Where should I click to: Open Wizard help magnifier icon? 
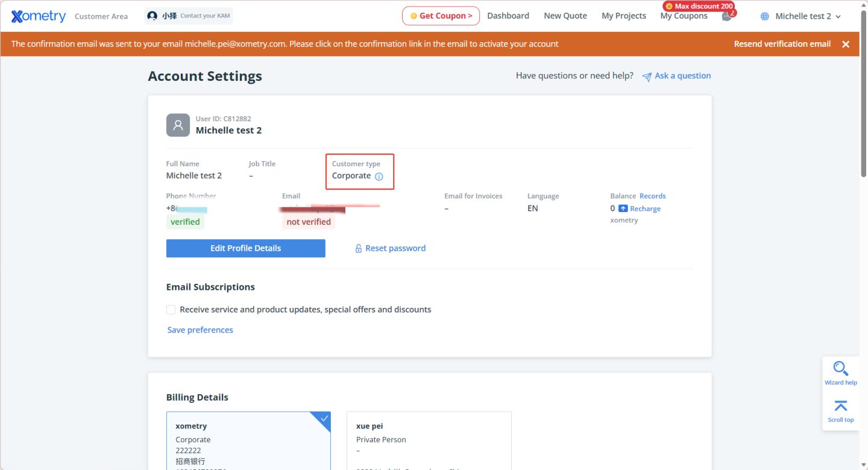(x=841, y=368)
